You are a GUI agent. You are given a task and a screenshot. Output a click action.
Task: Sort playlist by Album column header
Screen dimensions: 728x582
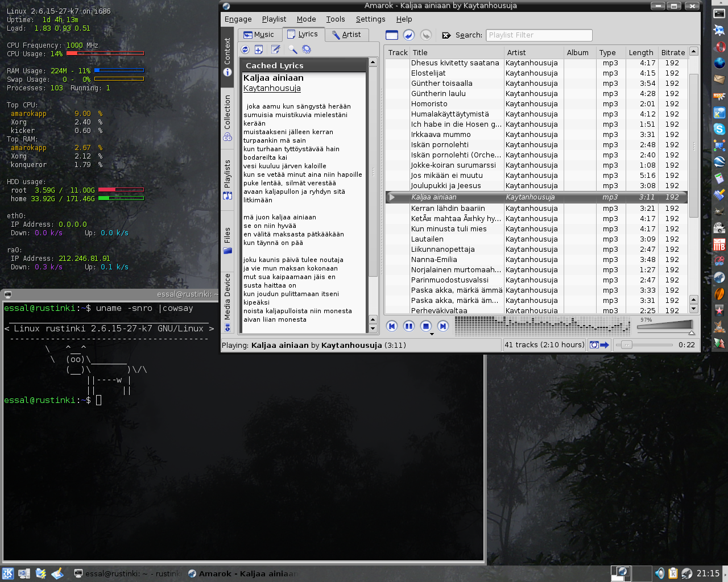click(x=579, y=52)
